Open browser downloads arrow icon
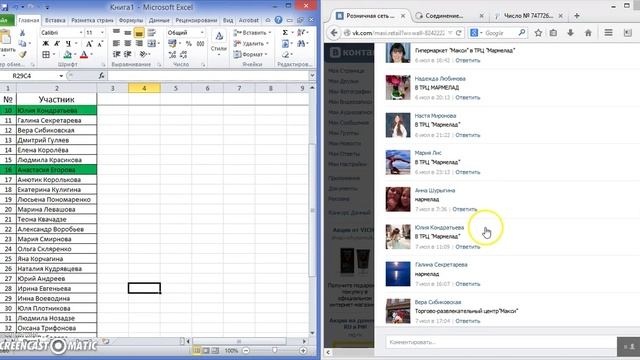 point(570,33)
